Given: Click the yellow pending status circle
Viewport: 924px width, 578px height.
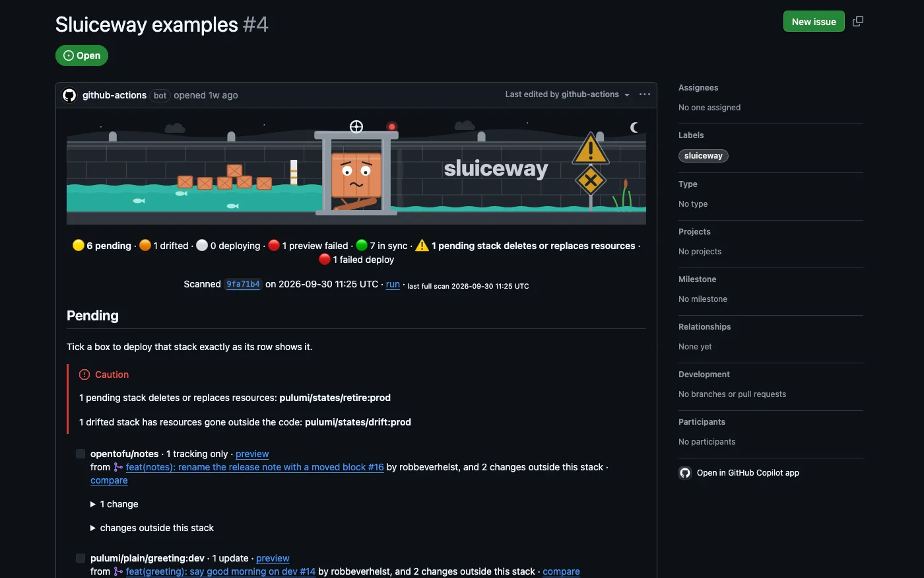Looking at the screenshot, I should point(79,246).
